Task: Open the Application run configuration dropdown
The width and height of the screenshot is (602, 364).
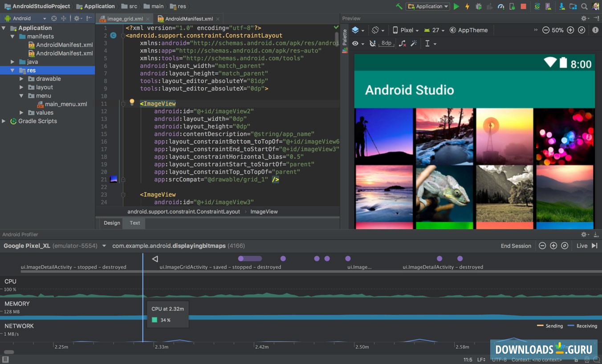Action: [x=428, y=6]
